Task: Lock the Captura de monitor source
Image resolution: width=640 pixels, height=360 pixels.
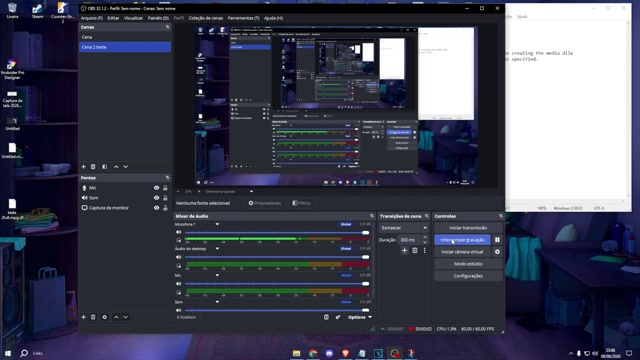Action: click(x=165, y=208)
